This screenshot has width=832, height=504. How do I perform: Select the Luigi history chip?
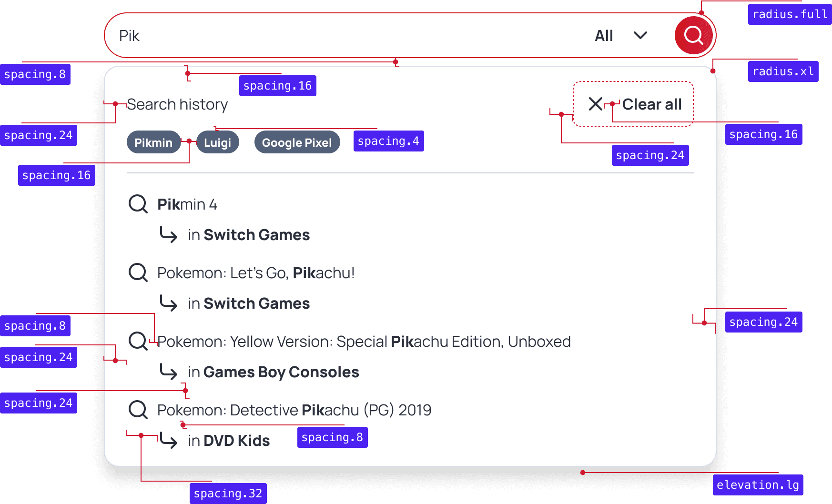(218, 142)
